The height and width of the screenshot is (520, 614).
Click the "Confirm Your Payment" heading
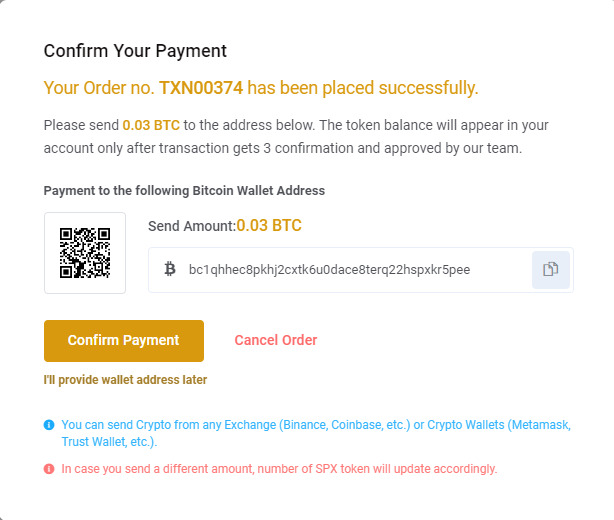coord(135,51)
